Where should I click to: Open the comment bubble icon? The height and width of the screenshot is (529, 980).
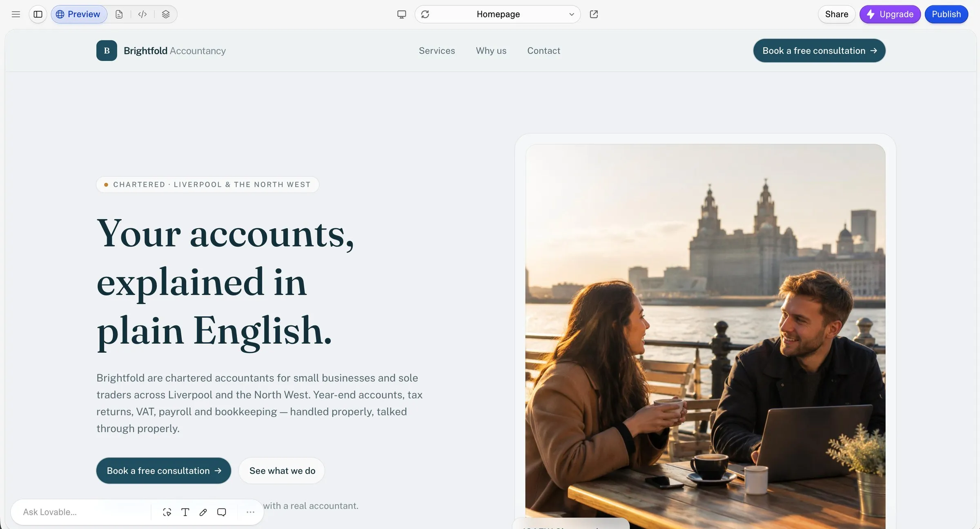(x=222, y=512)
